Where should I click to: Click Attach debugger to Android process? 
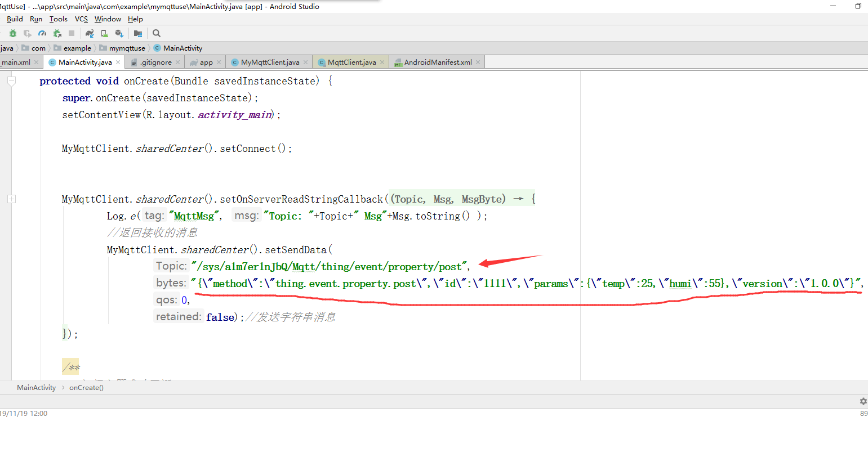click(57, 34)
